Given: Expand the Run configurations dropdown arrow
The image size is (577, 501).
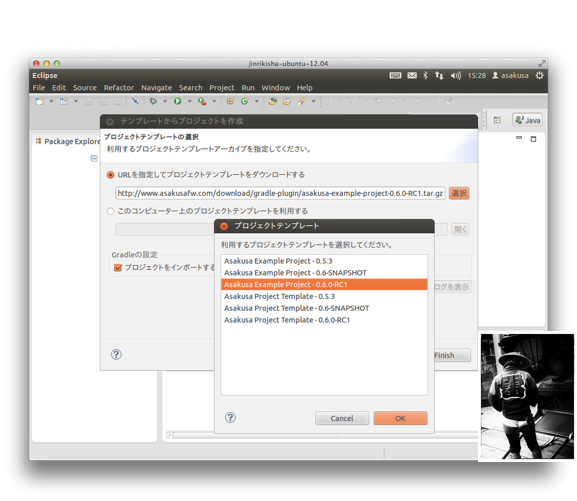Looking at the screenshot, I should [190, 101].
